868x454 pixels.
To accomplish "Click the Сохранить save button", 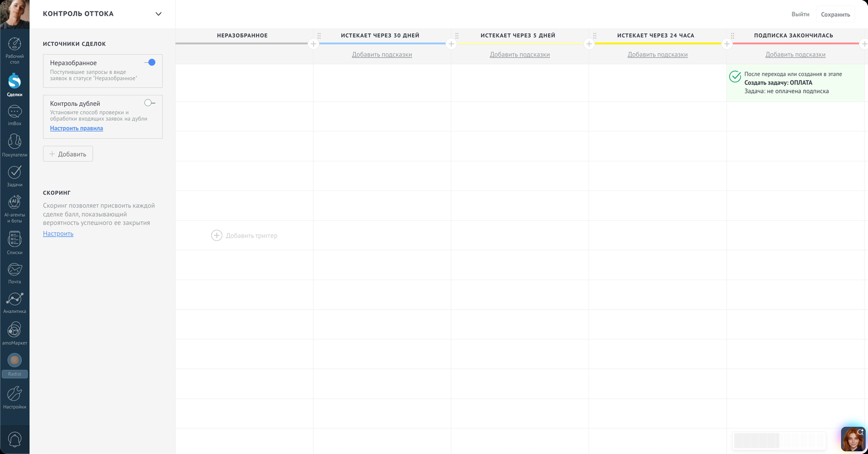I will [x=835, y=14].
